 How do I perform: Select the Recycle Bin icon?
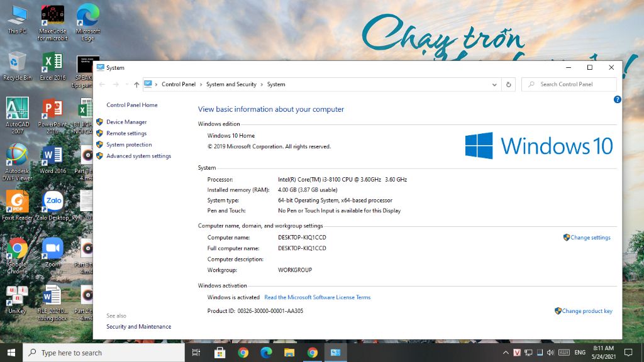tap(17, 66)
